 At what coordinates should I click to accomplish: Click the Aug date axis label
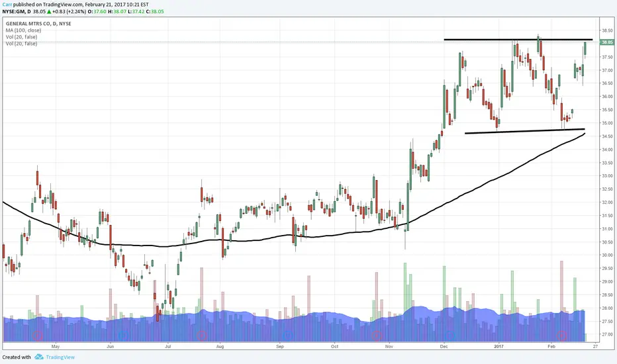(x=220, y=347)
